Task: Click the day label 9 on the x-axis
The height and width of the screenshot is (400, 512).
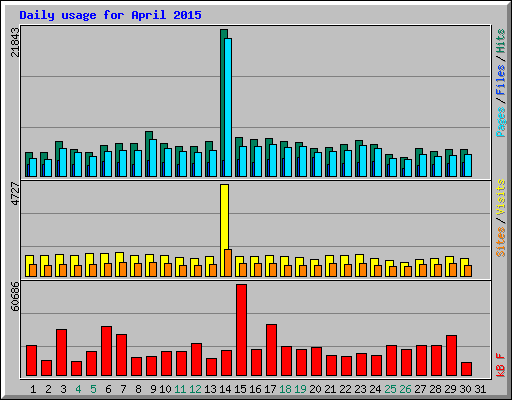Action: point(153,389)
